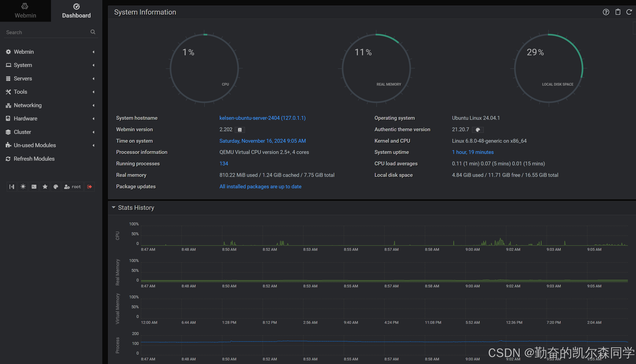The image size is (636, 364).
Task: Click the Virtual Memory history chart
Action: click(384, 309)
